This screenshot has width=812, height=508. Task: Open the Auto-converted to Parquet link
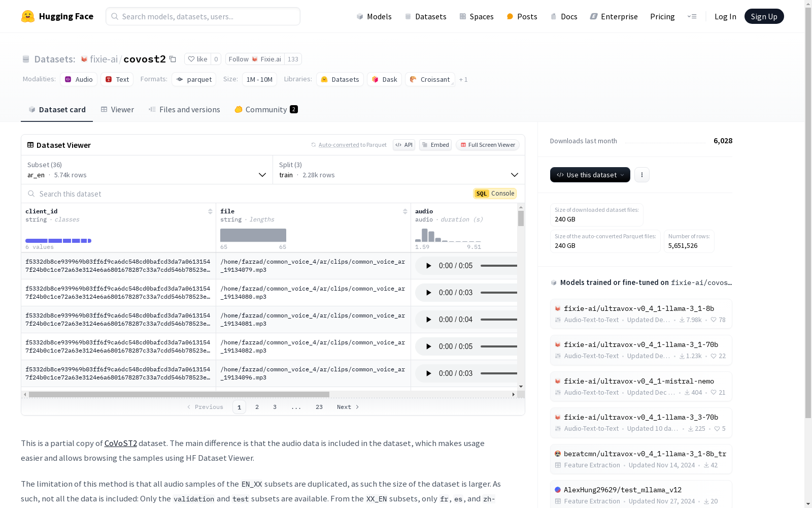(x=349, y=145)
